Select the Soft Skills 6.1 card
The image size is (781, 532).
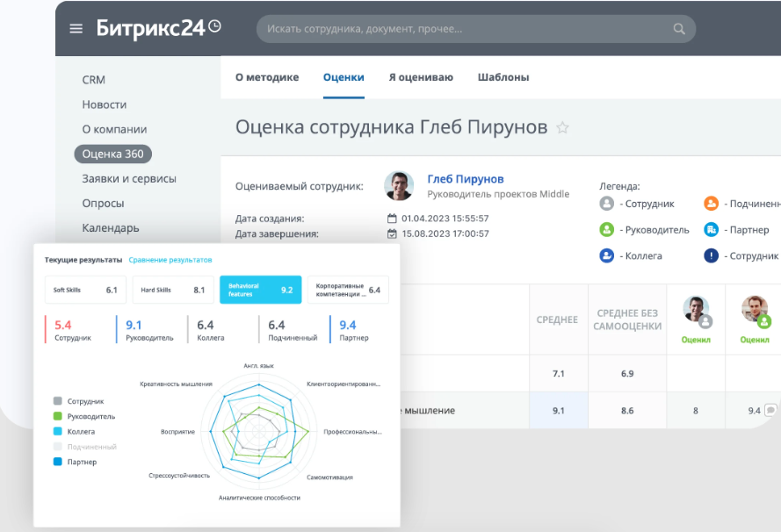coord(86,290)
